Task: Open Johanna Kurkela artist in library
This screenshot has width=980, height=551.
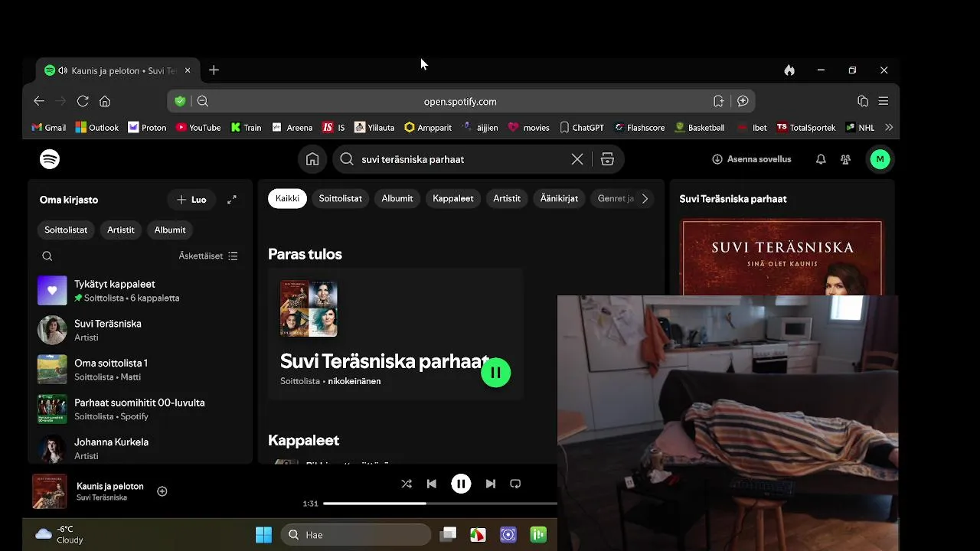Action: click(x=139, y=448)
